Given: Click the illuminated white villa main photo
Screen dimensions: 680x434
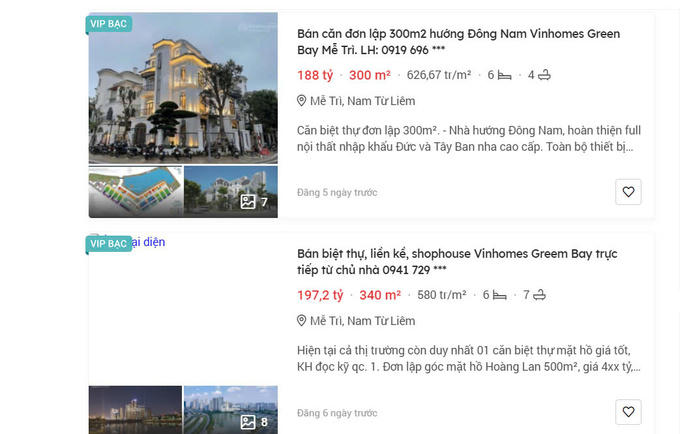Looking at the screenshot, I should [183, 88].
